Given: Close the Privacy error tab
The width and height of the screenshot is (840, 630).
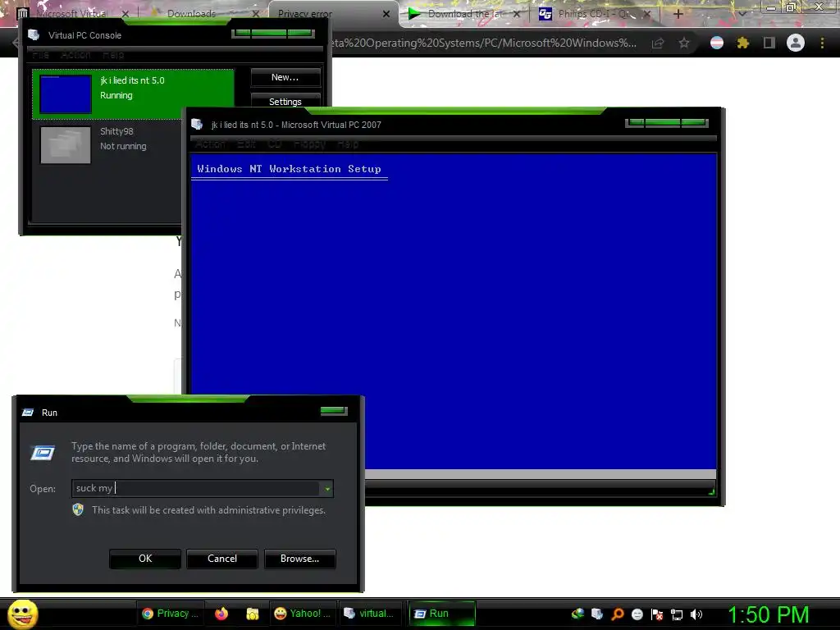Looking at the screenshot, I should point(386,14).
